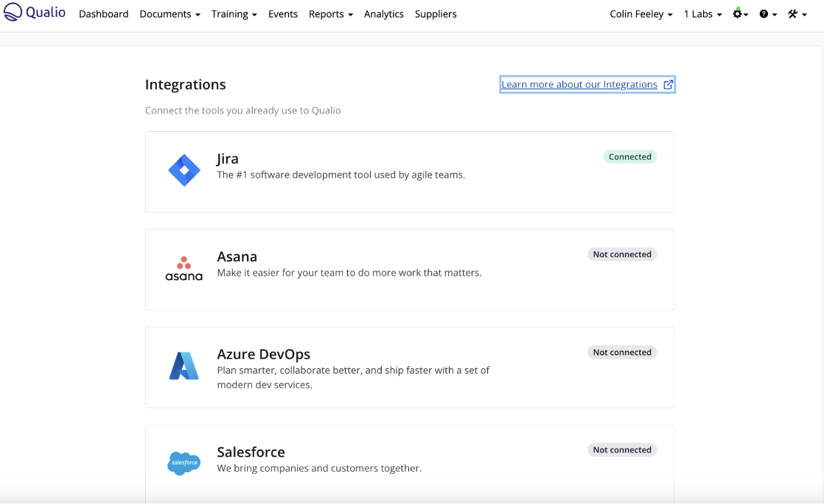Image resolution: width=824 pixels, height=504 pixels.
Task: Expand the Documents dropdown menu
Action: coord(170,14)
